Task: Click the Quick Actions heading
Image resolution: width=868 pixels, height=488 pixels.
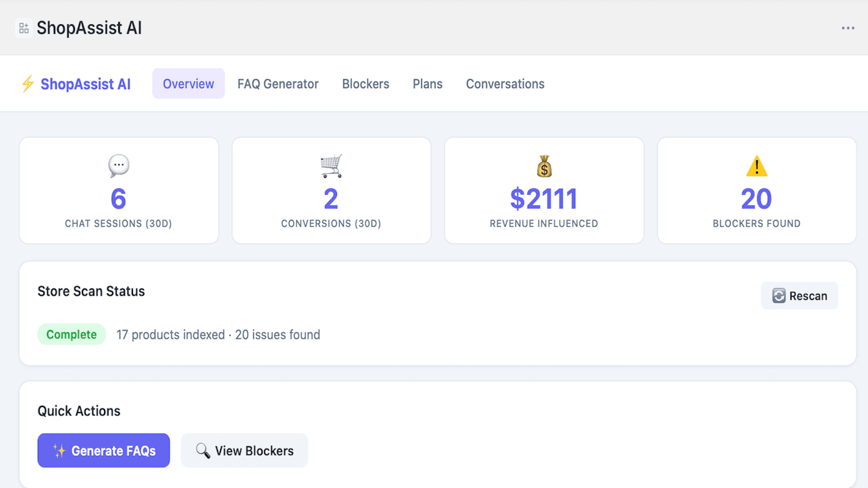Action: pyautogui.click(x=79, y=411)
